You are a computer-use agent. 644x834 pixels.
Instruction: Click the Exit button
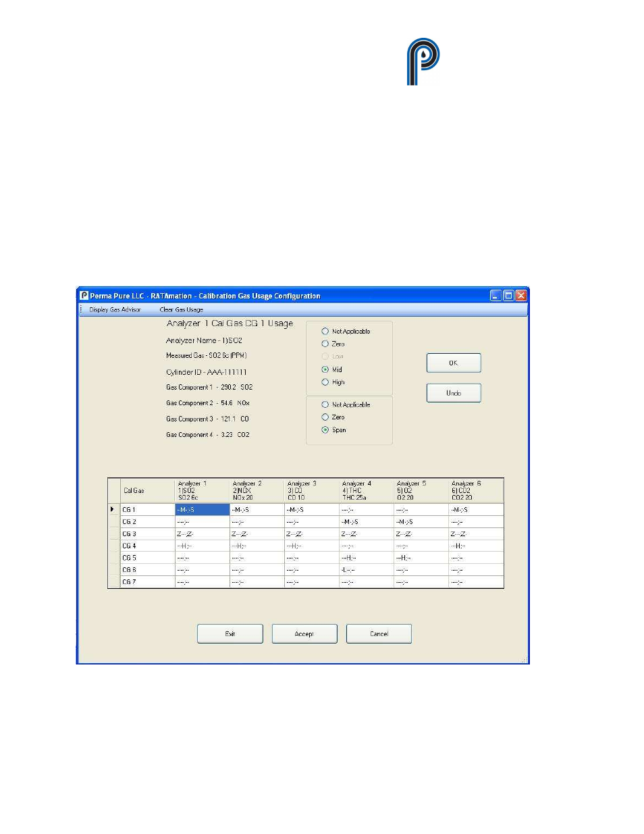pos(230,633)
